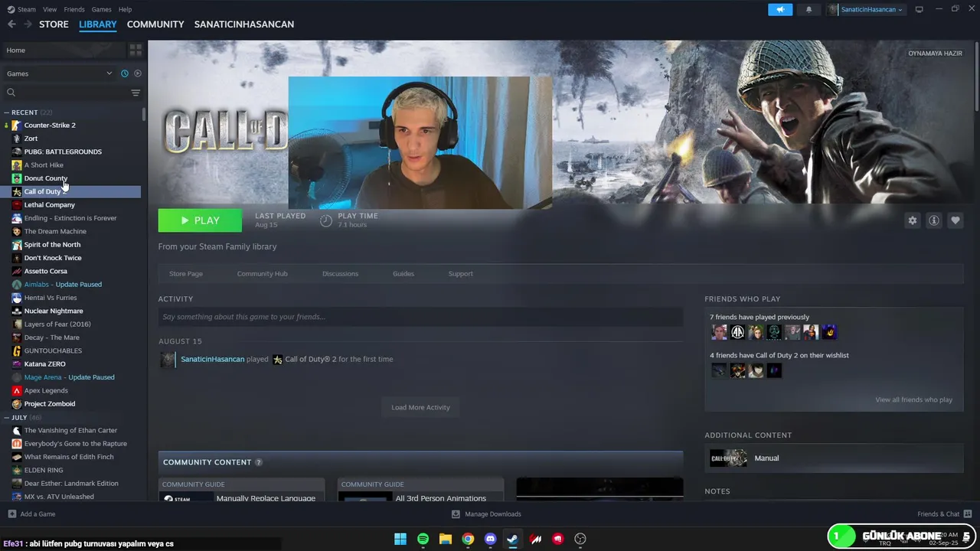Switch to the COMMUNITY tab
Screen dimensions: 980x551
(x=155, y=24)
